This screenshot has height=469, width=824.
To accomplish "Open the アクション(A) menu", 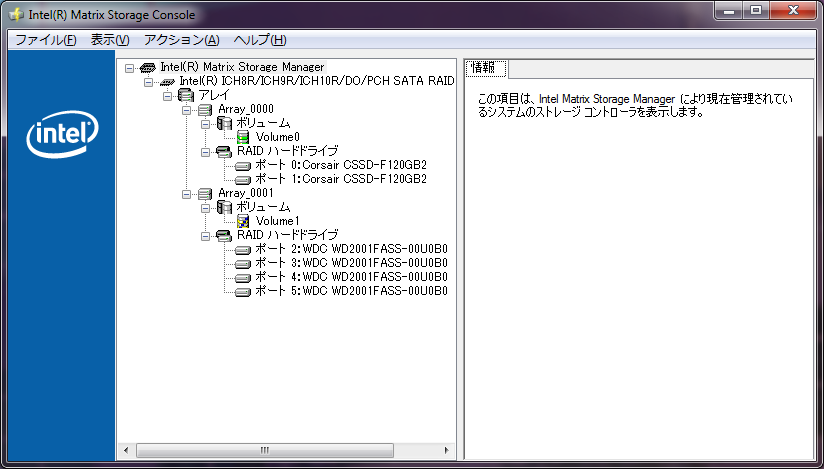I will 181,40.
